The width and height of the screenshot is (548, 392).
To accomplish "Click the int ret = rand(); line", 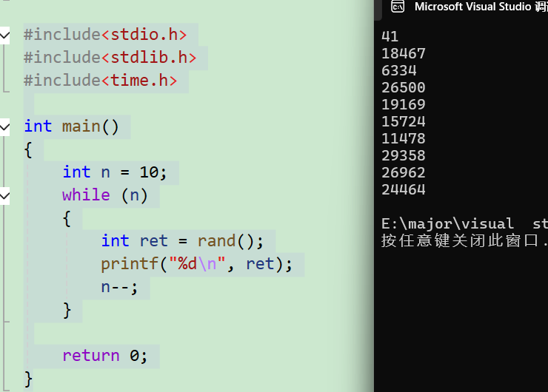I will 182,241.
